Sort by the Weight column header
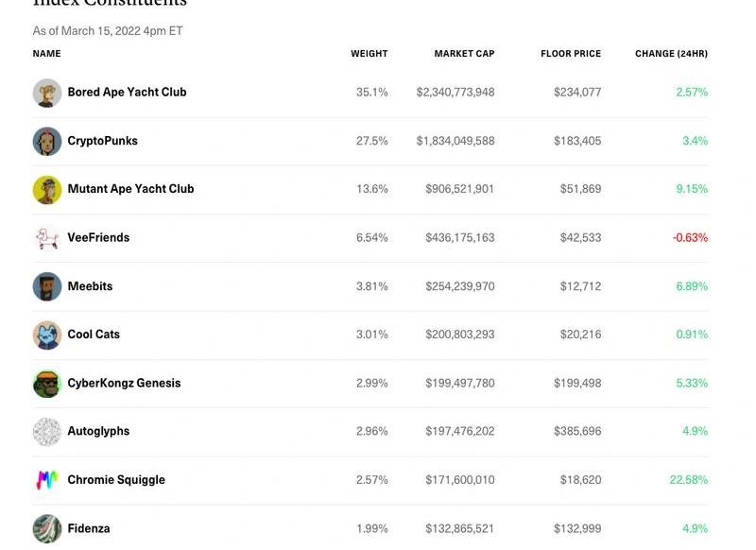The height and width of the screenshot is (550, 756). (369, 54)
